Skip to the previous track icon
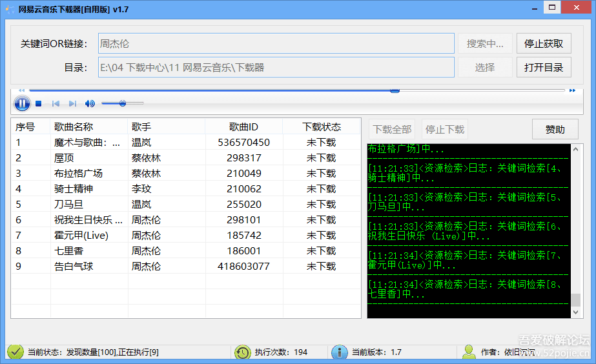 (56, 104)
